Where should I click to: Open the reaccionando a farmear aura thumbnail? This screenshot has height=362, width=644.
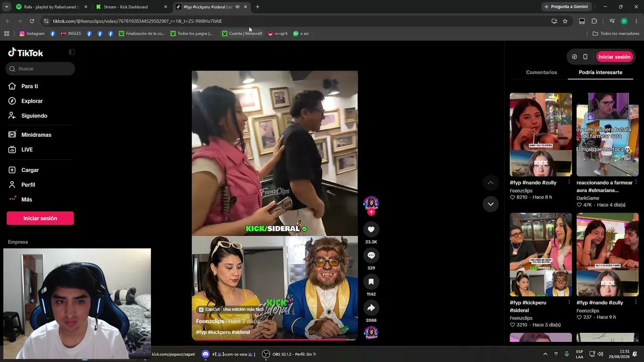click(x=608, y=135)
